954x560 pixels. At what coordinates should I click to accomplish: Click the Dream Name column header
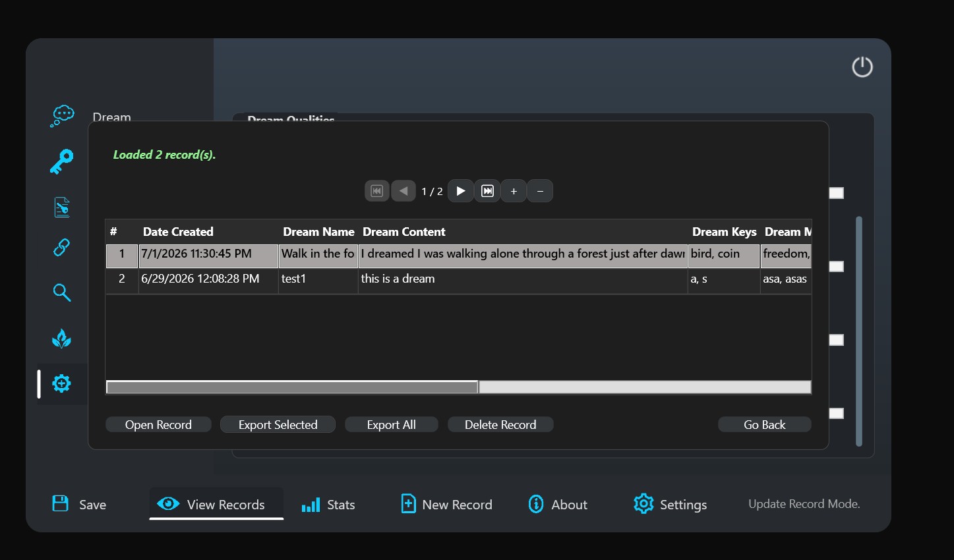pyautogui.click(x=318, y=232)
